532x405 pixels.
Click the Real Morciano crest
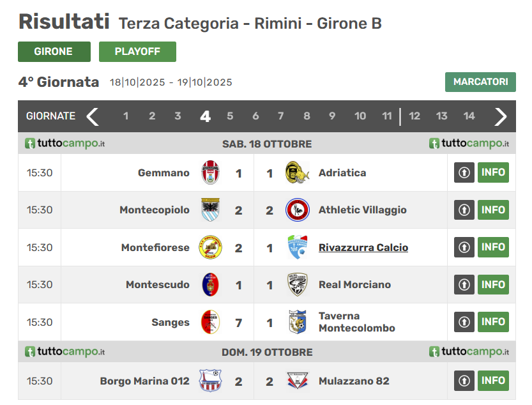(297, 284)
